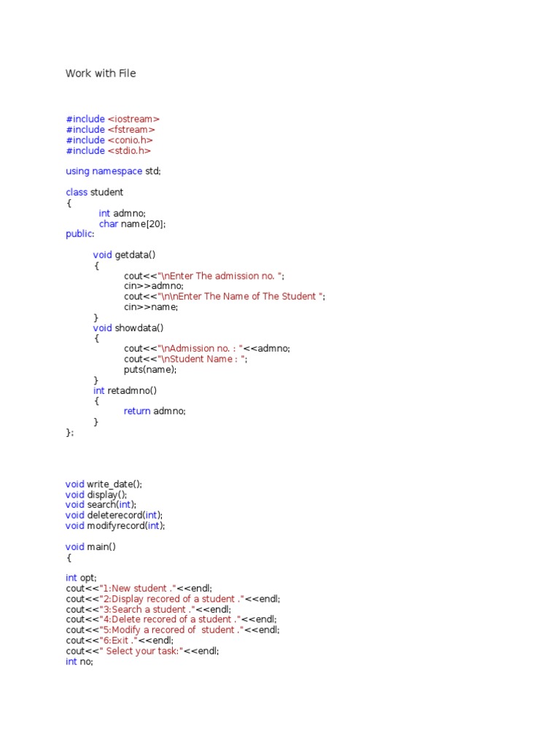Click the 'int no;' declaration
Screen dimensions: 560x747
click(x=79, y=661)
